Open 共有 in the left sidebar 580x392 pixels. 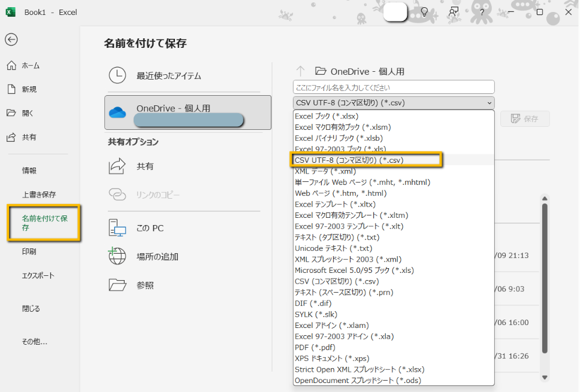29,138
